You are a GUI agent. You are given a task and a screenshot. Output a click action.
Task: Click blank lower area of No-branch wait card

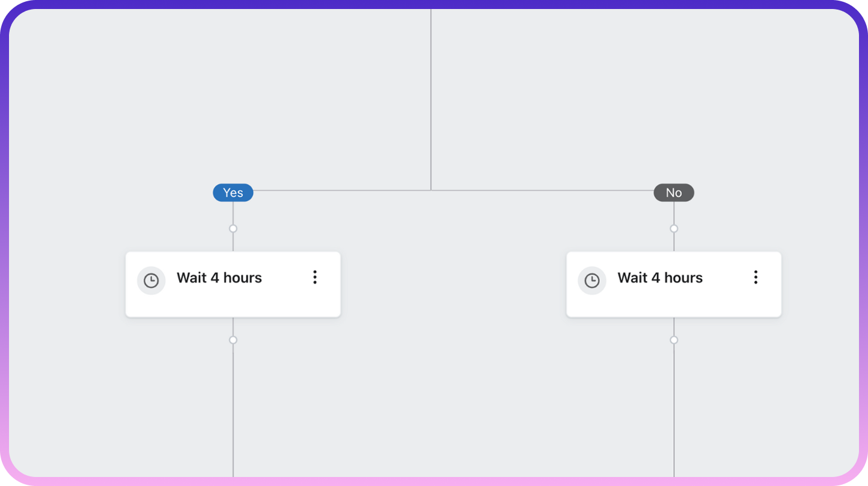[674, 306]
